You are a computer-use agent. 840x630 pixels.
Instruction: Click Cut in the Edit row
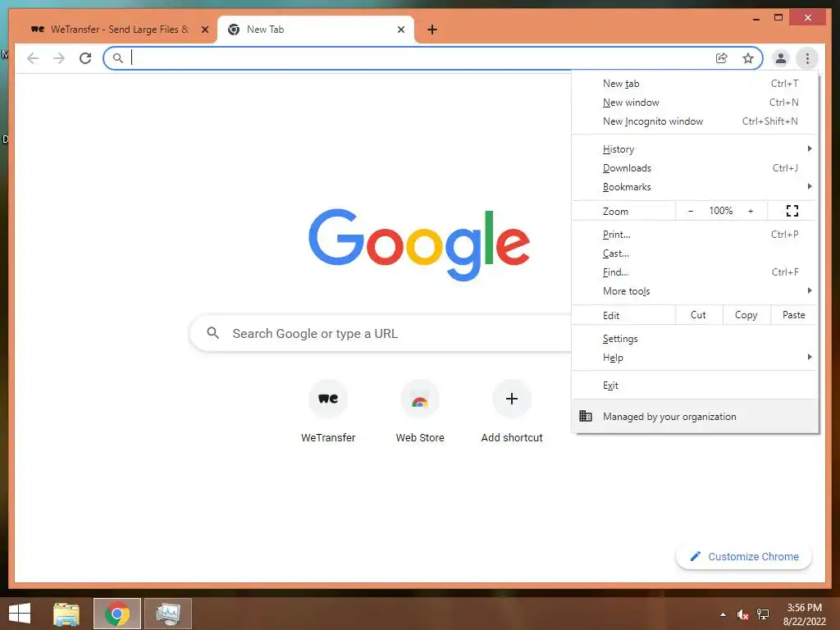coord(699,315)
